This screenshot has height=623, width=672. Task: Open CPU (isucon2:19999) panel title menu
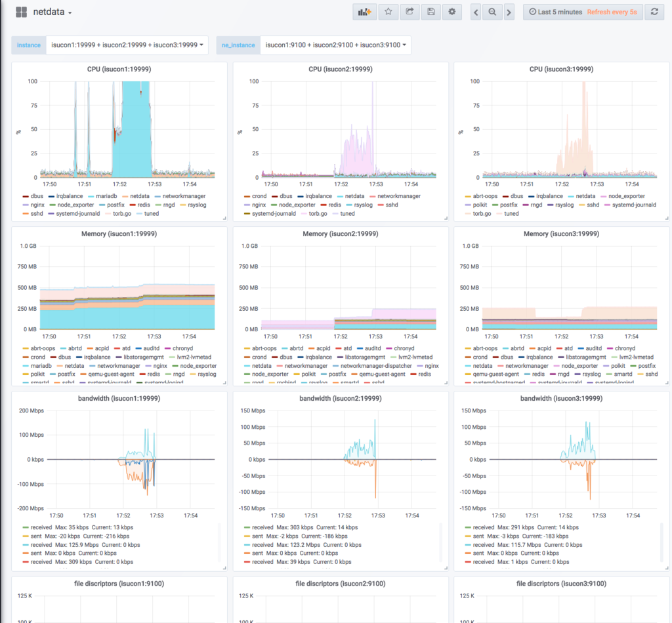[x=341, y=69]
